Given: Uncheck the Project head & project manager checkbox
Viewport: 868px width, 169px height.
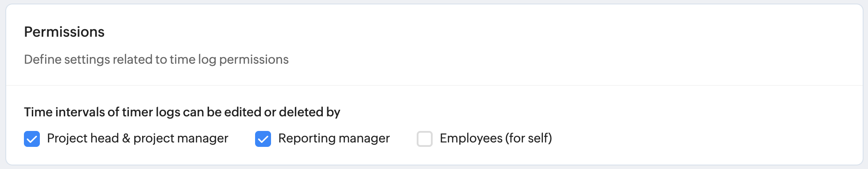Looking at the screenshot, I should pos(32,139).
